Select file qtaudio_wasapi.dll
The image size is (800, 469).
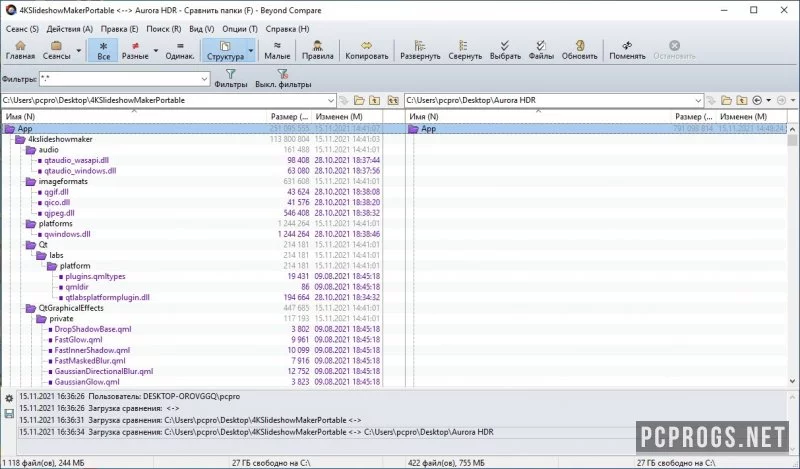point(76,160)
